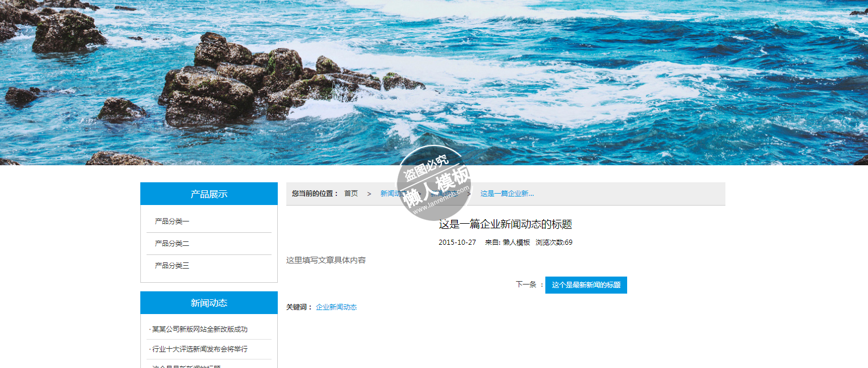Click the 新闻动态 sidebar panel header
This screenshot has width=868, height=368.
209,303
